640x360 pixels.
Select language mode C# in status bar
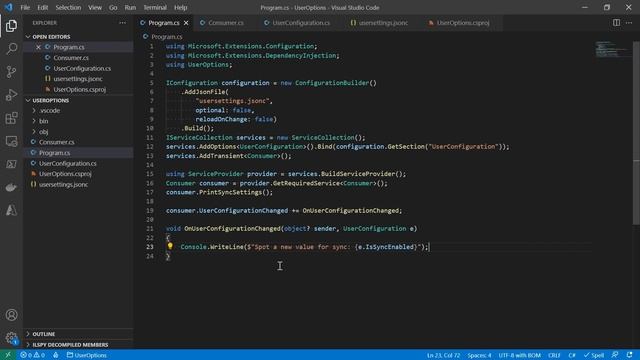[572, 355]
